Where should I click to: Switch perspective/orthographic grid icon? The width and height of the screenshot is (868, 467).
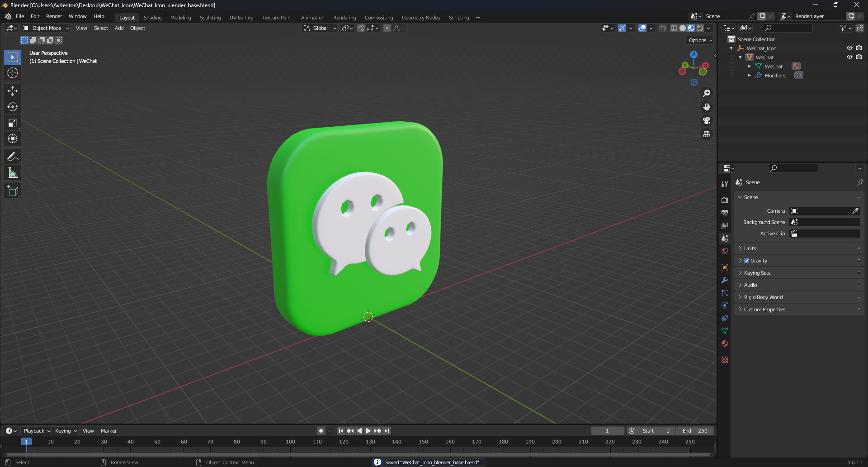[x=707, y=134]
